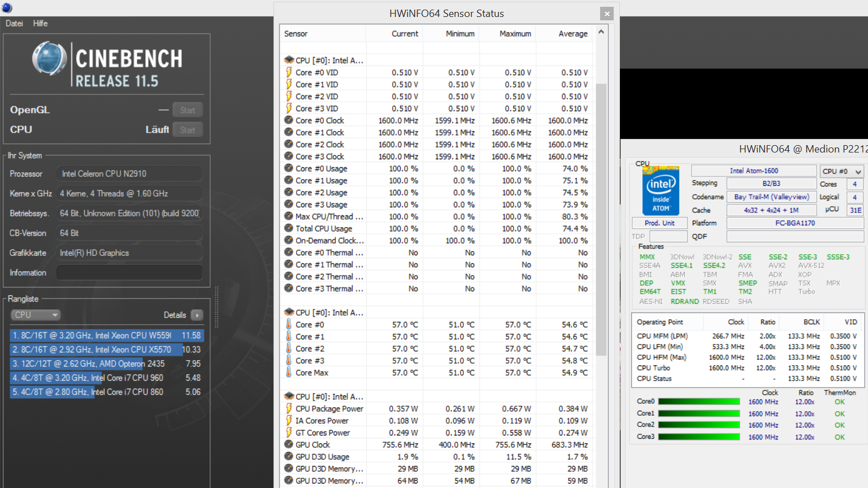The image size is (868, 488).
Task: Open the Rangliste Details arrow button
Action: (197, 315)
